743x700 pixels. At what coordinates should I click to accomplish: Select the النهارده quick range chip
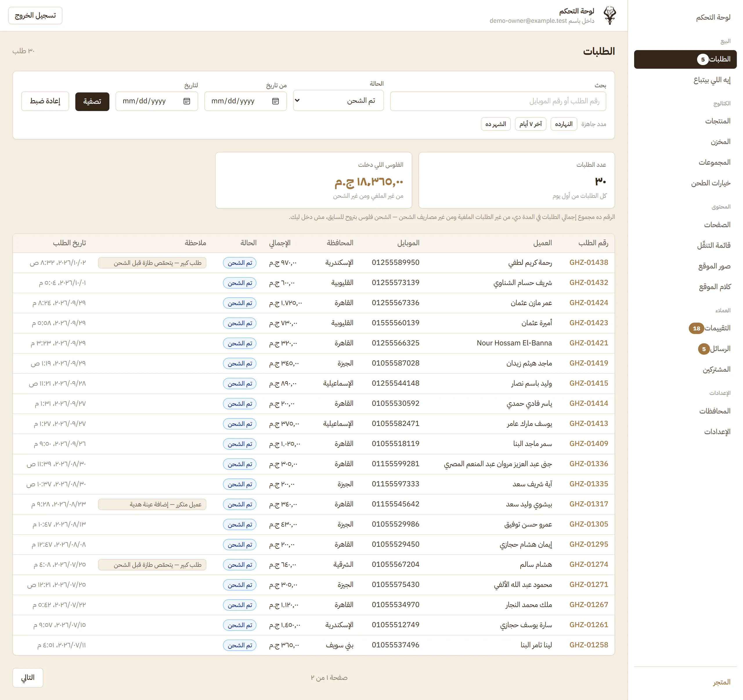564,124
